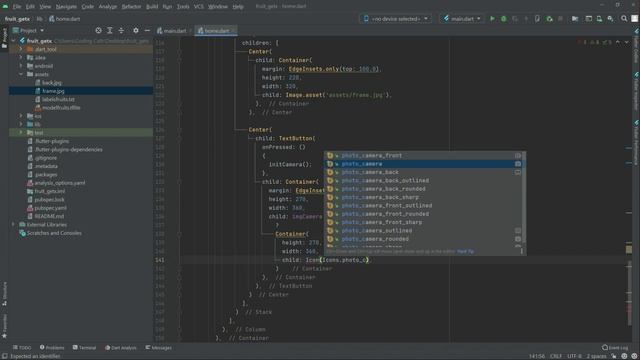
Task: Open the Structure side tool window
Action: tap(4, 294)
